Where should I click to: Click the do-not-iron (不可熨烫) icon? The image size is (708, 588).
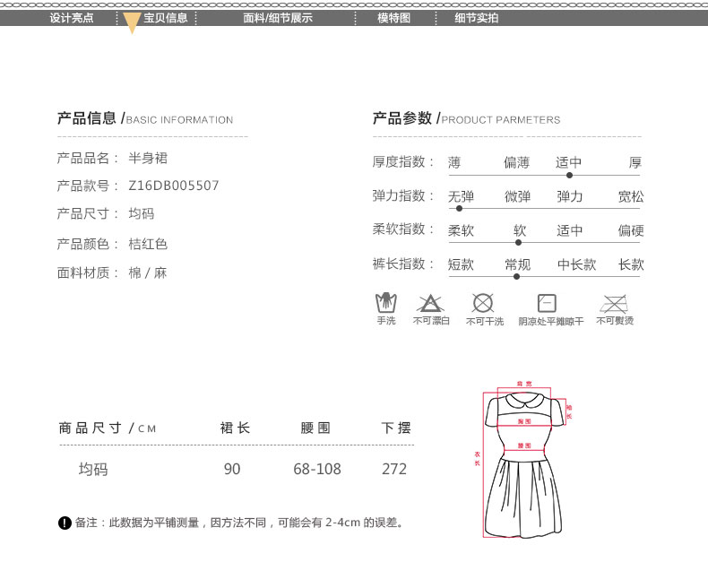coord(614,303)
